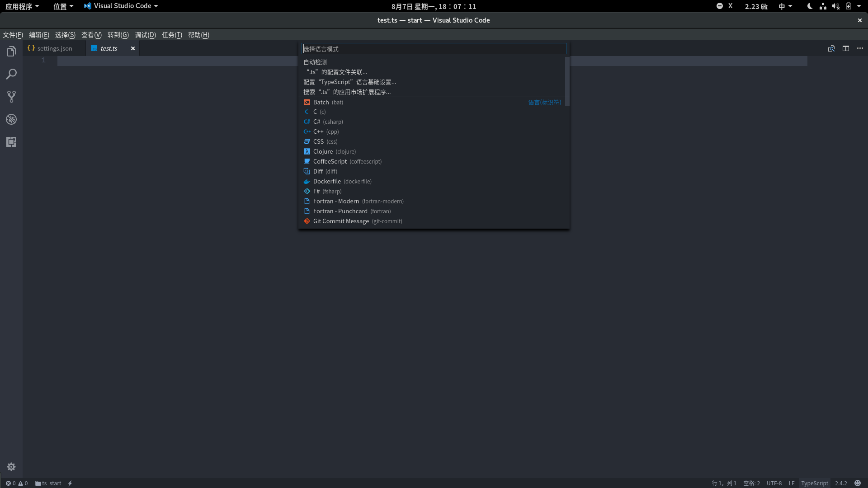Open the 文件(F) menu
This screenshot has height=488, width=868.
(13, 35)
